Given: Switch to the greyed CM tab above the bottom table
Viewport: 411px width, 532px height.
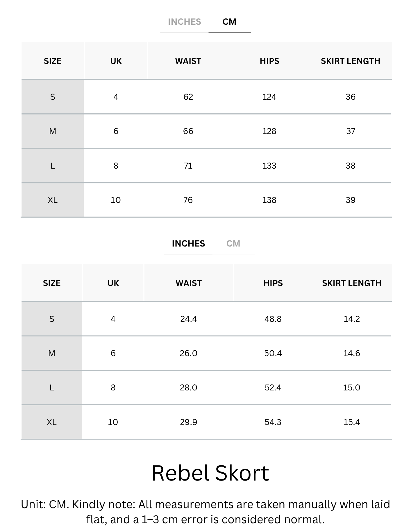Looking at the screenshot, I should [233, 244].
